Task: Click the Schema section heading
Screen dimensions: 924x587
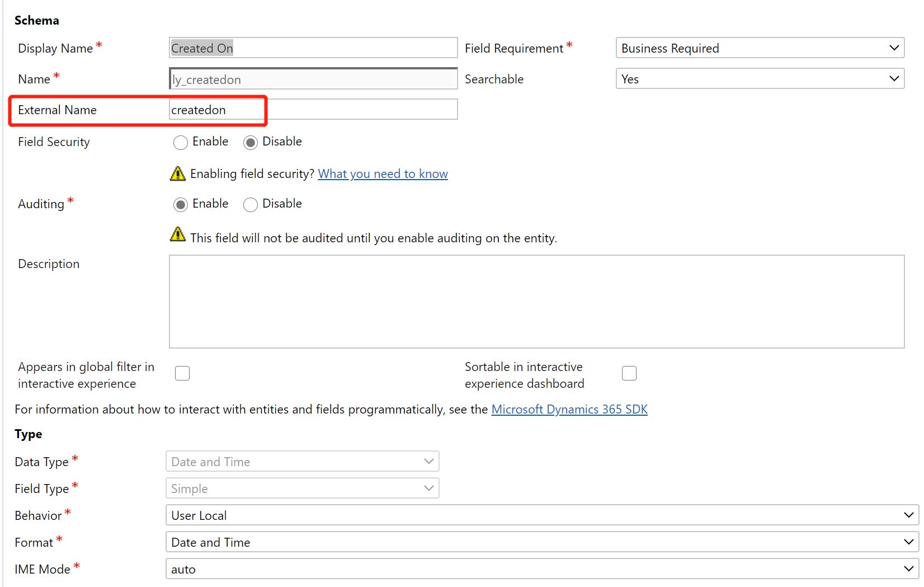Action: (x=37, y=21)
